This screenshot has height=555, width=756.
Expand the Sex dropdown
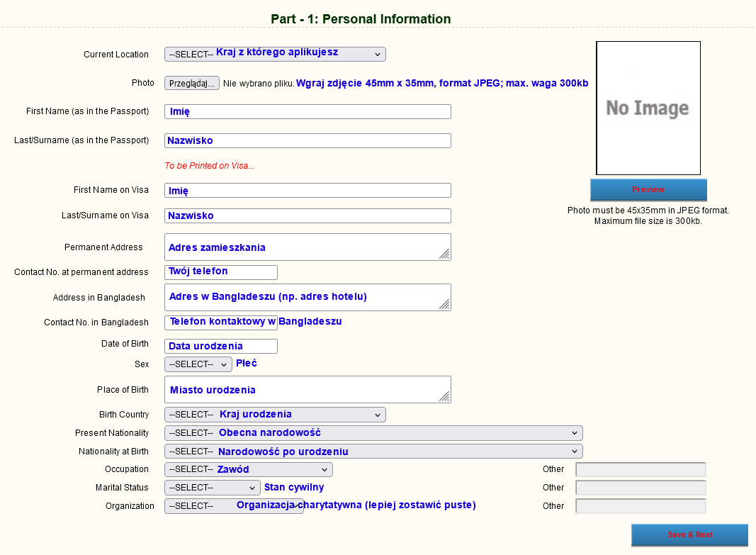198,364
